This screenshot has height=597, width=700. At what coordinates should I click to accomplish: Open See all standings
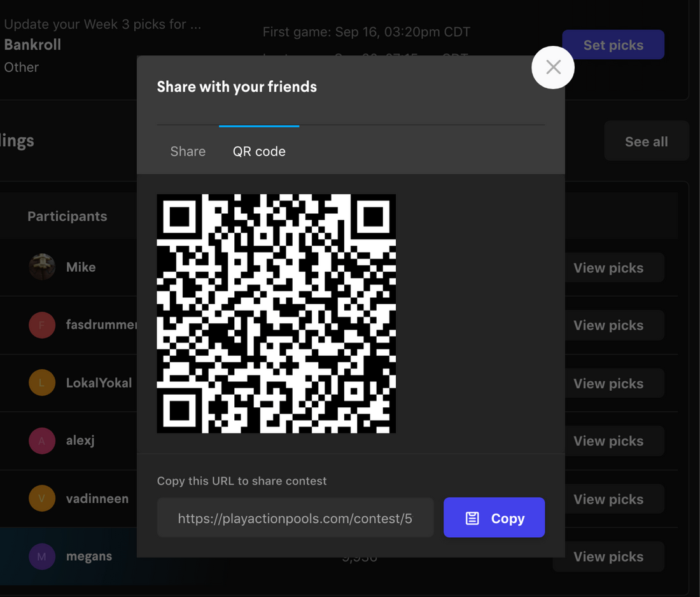[x=646, y=141]
